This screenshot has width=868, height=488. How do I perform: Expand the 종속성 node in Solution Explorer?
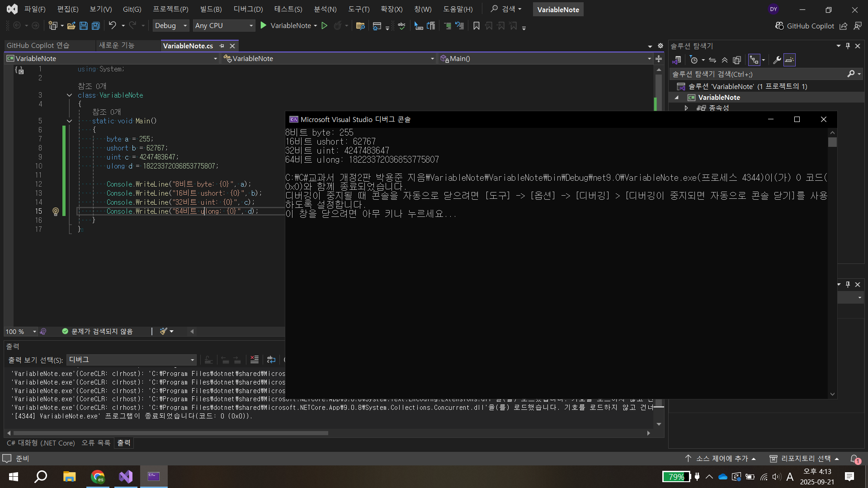686,108
